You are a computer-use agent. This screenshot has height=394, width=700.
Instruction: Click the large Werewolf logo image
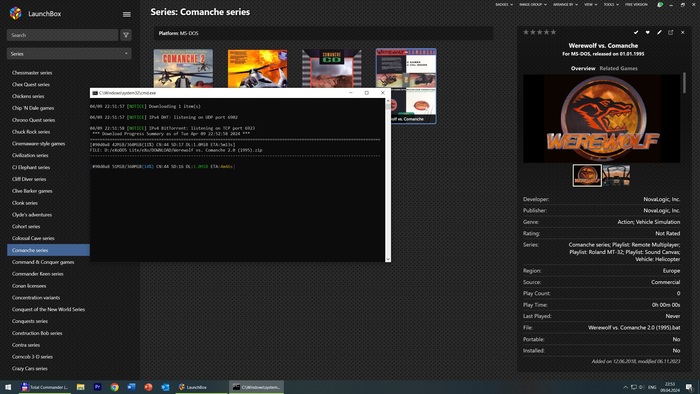pos(602,118)
